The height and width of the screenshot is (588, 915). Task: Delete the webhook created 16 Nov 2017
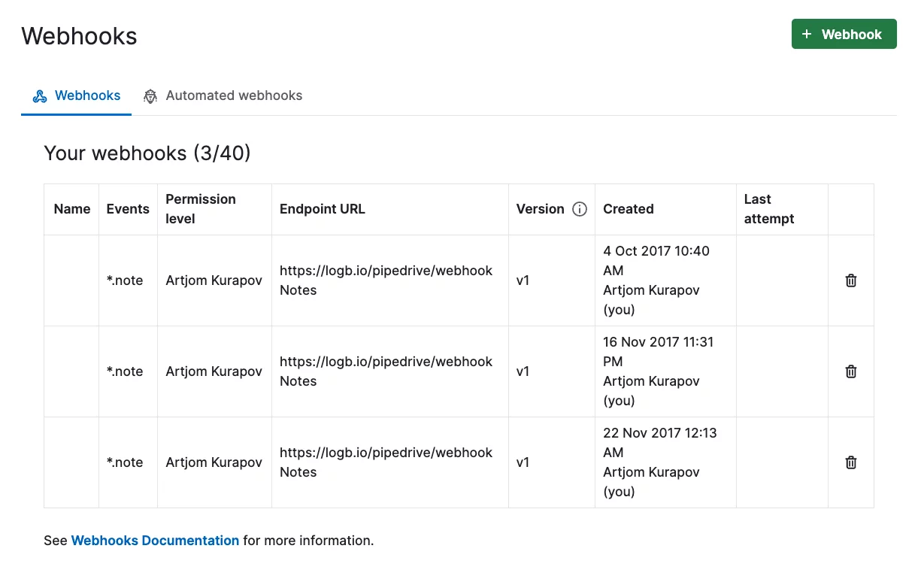click(x=851, y=371)
